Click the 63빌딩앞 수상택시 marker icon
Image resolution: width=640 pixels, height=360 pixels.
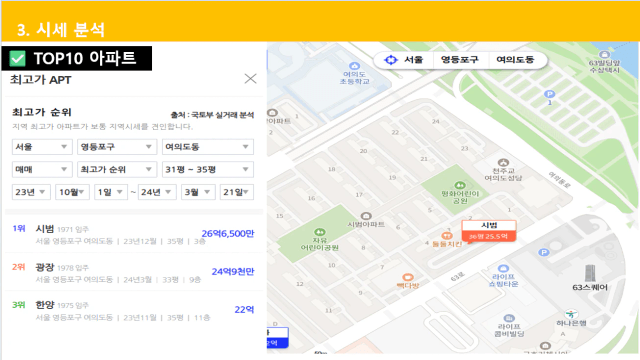[604, 54]
